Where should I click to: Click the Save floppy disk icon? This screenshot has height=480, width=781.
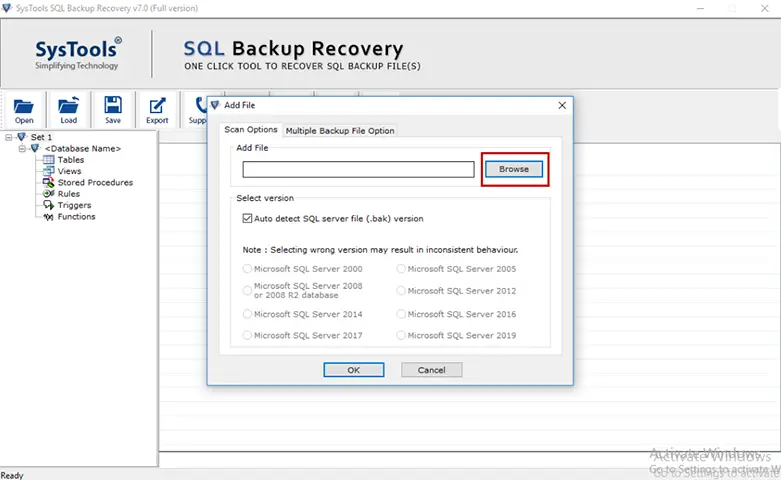click(113, 105)
